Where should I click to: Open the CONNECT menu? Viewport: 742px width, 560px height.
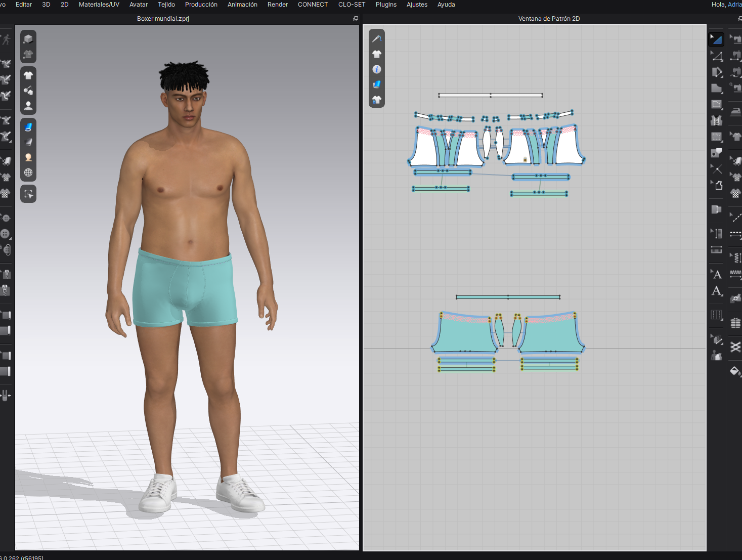(x=313, y=5)
